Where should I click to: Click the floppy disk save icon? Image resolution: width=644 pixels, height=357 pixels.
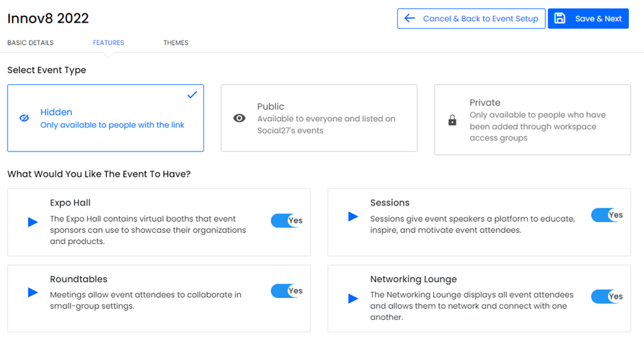(x=560, y=19)
